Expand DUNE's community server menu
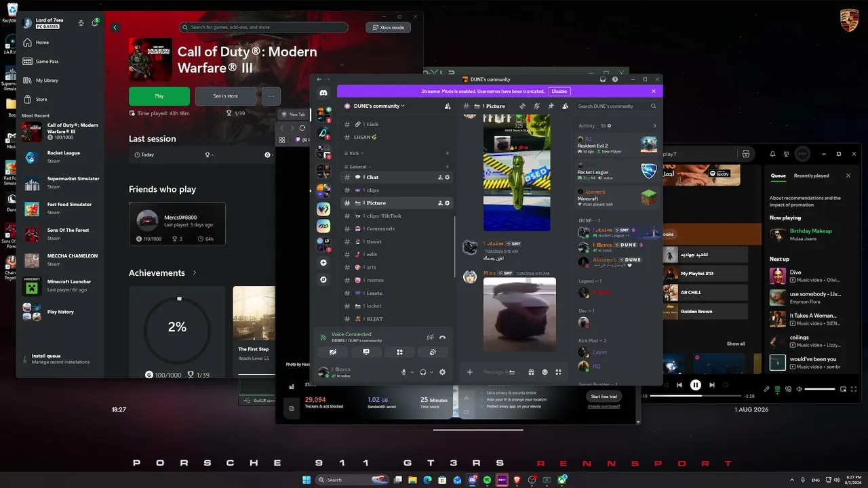 379,106
